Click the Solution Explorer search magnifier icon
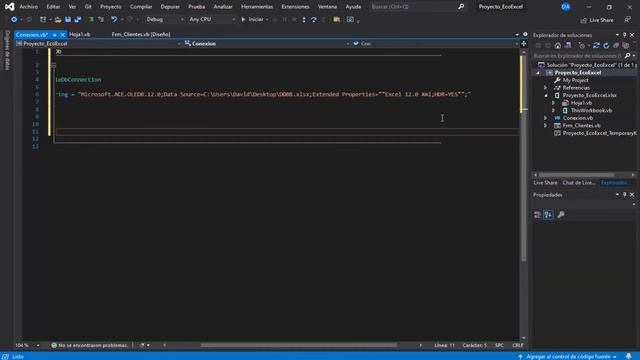The height and width of the screenshot is (360, 640). click(627, 56)
